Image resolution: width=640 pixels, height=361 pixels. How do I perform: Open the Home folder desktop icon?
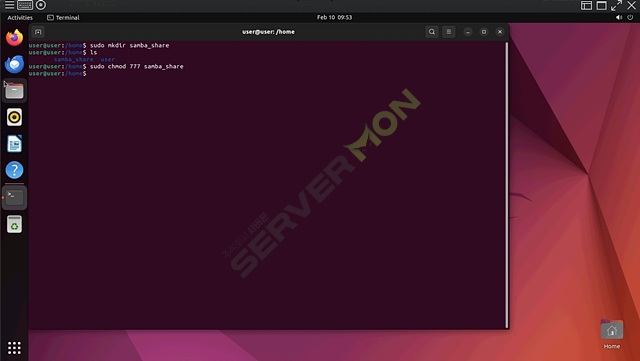(x=612, y=334)
